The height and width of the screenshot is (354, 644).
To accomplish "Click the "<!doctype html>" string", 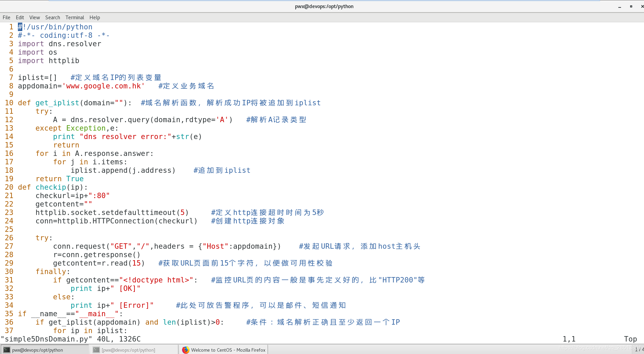I will 156,280.
